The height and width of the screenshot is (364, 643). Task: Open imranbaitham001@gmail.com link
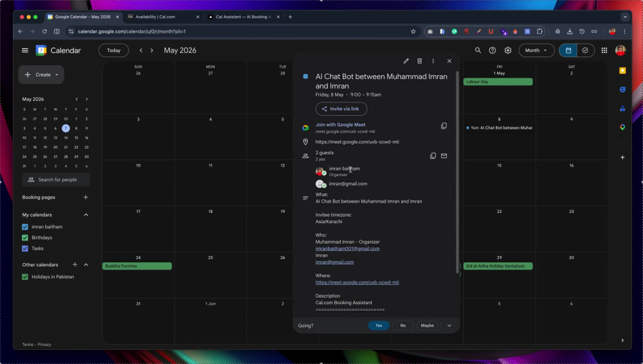point(347,249)
